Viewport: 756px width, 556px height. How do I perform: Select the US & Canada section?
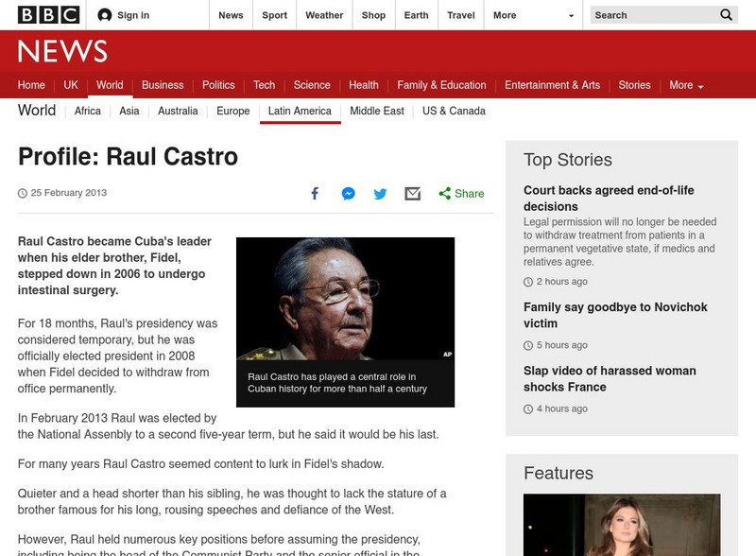click(x=452, y=111)
